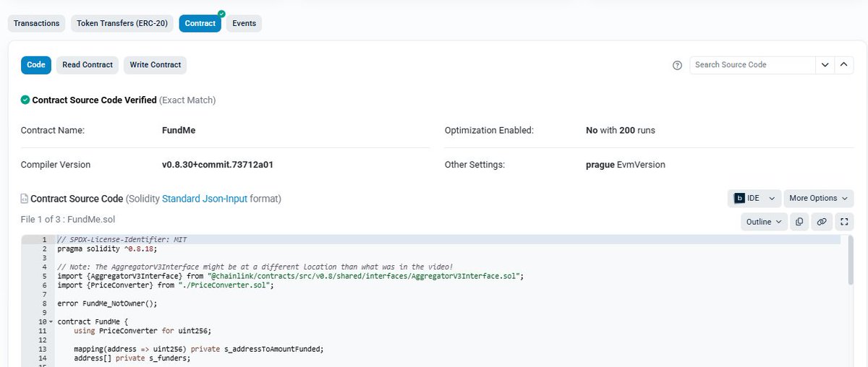Open the Transactions tab

(37, 24)
